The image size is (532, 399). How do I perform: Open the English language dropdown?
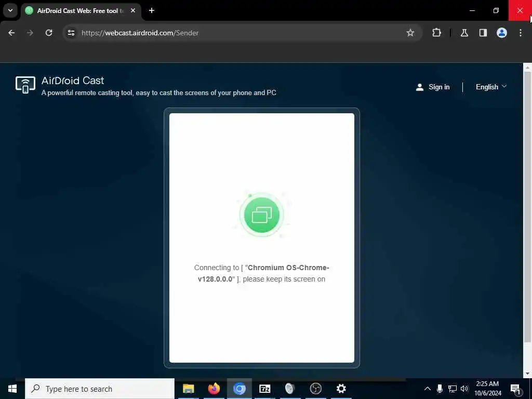(x=491, y=87)
